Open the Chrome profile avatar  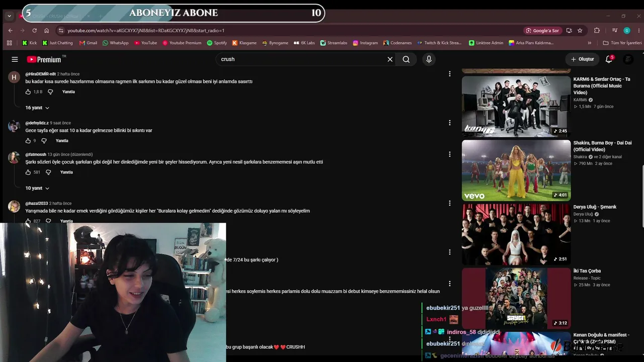626,30
